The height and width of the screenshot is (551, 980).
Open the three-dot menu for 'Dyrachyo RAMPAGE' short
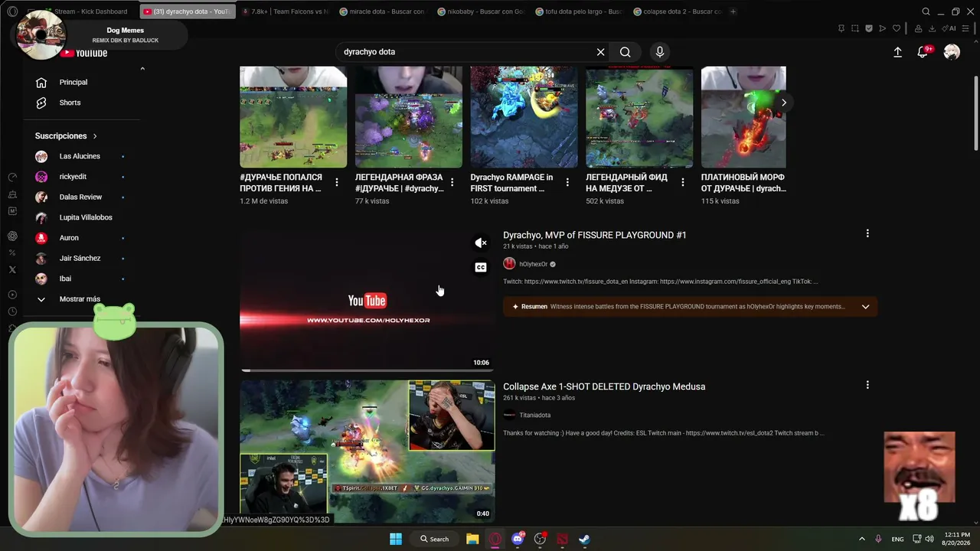(567, 182)
